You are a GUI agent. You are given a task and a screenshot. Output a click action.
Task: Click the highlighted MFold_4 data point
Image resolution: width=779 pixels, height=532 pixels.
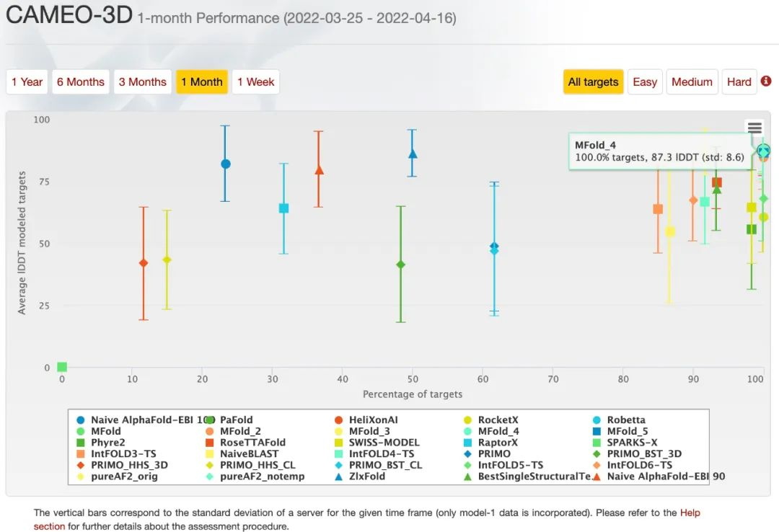pos(763,151)
